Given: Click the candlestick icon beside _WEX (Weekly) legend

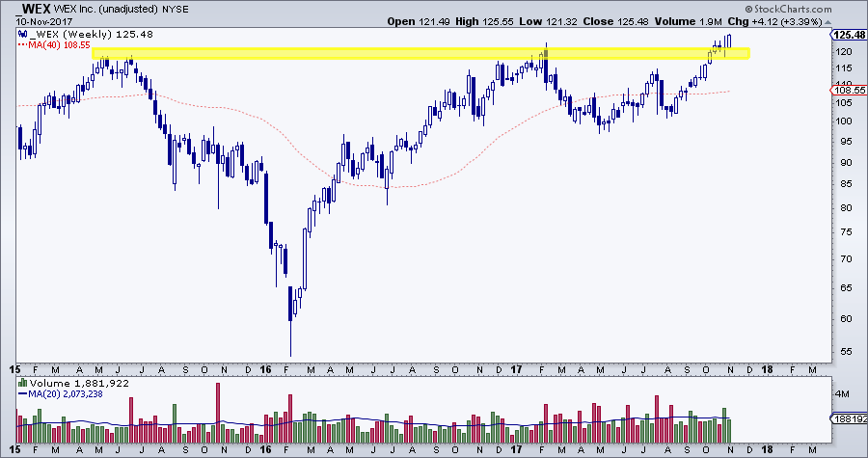Looking at the screenshot, I should [23, 35].
